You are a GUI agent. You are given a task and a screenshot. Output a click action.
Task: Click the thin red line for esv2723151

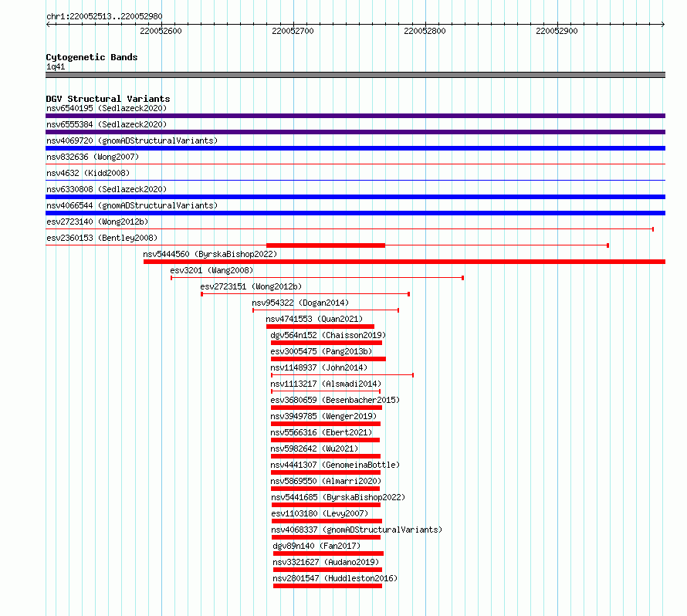(306, 294)
